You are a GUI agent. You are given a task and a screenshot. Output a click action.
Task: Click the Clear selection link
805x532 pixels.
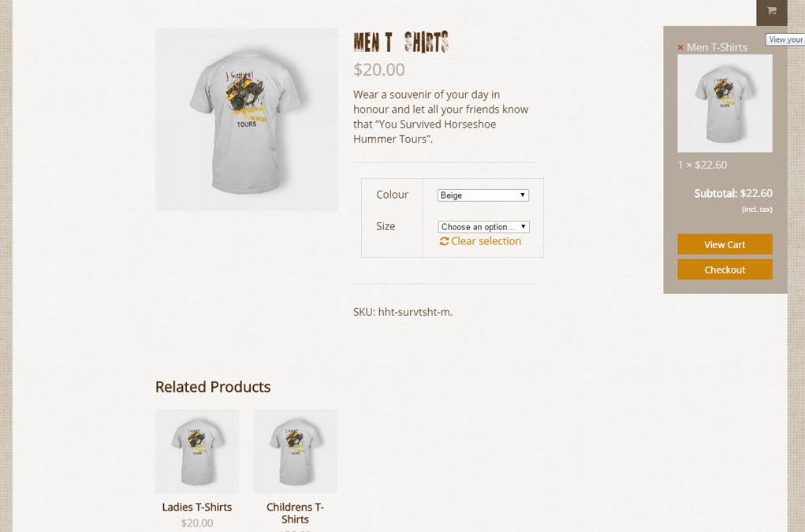point(486,241)
